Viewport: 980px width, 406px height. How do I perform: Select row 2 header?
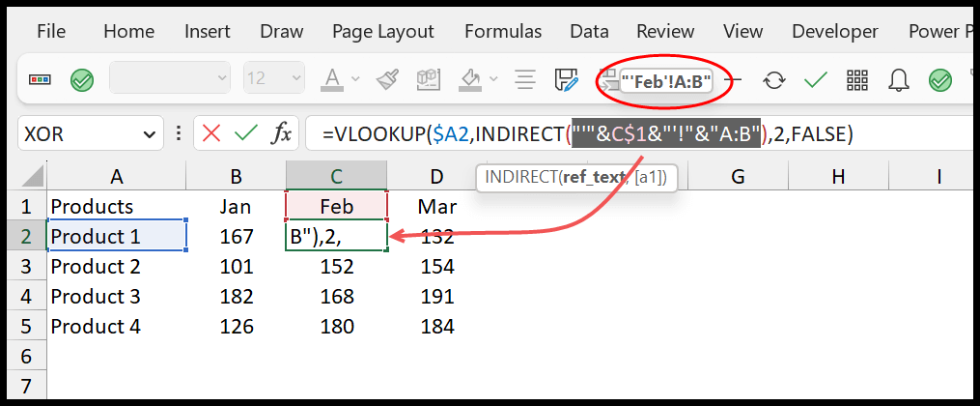click(26, 237)
